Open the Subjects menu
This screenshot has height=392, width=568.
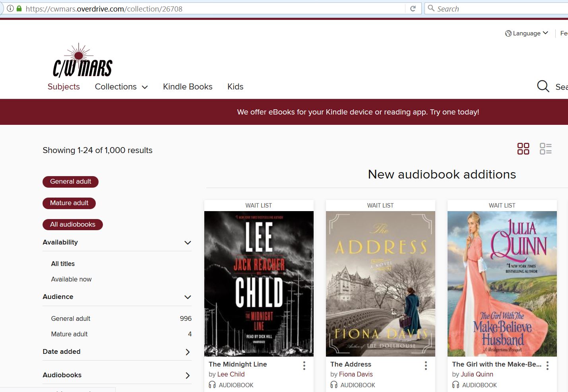[x=64, y=87]
